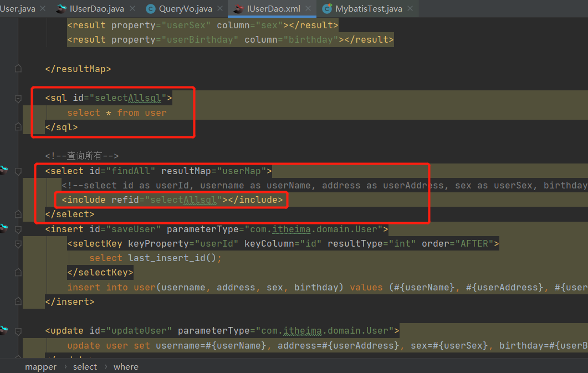This screenshot has height=373, width=588.
Task: Collapse fold marker at closing resultMap tag
Action: pyautogui.click(x=18, y=69)
